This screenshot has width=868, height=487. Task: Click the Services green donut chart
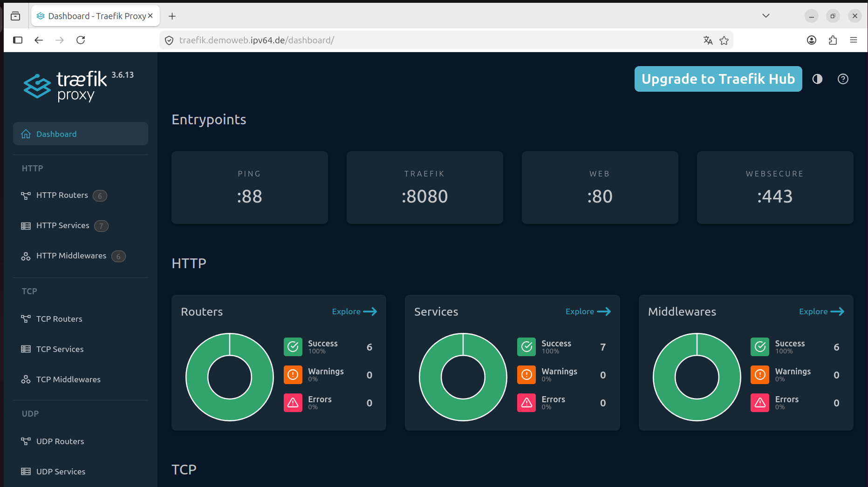coord(463,377)
